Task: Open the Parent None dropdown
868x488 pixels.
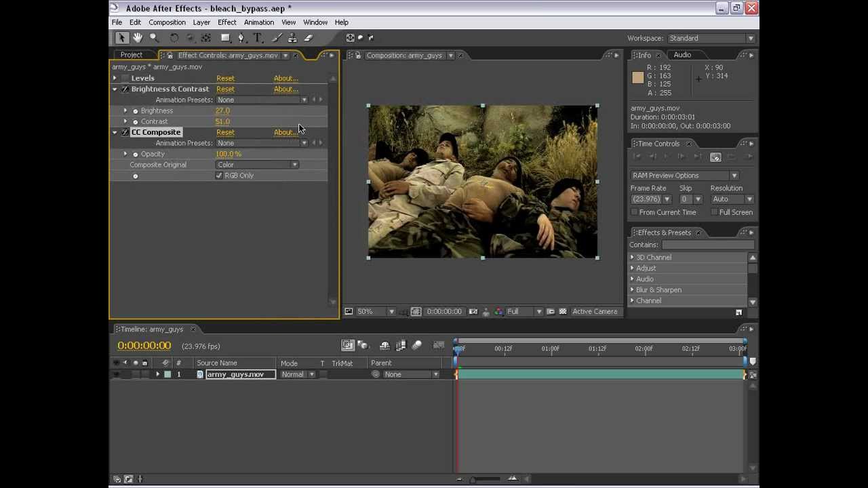Action: (411, 374)
